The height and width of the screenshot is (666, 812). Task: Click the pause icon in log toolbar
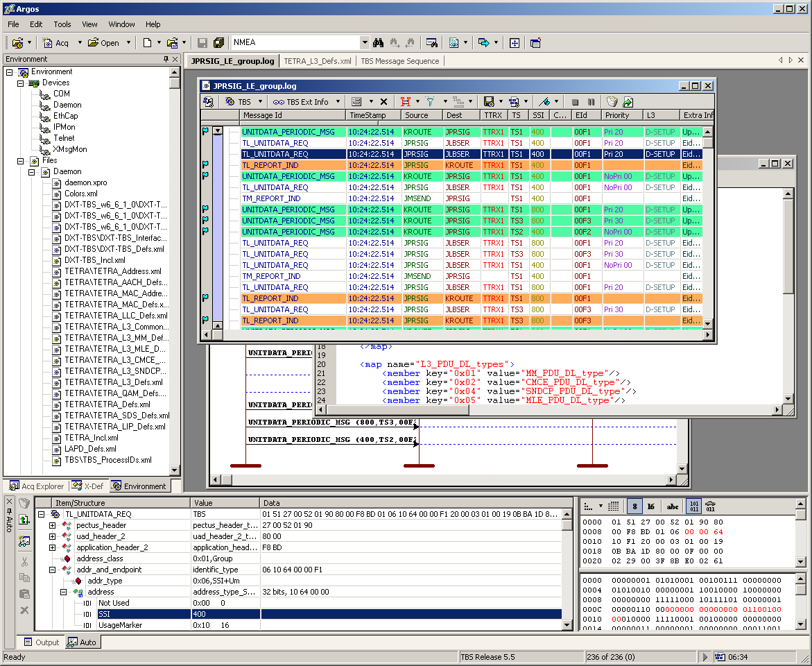591,102
